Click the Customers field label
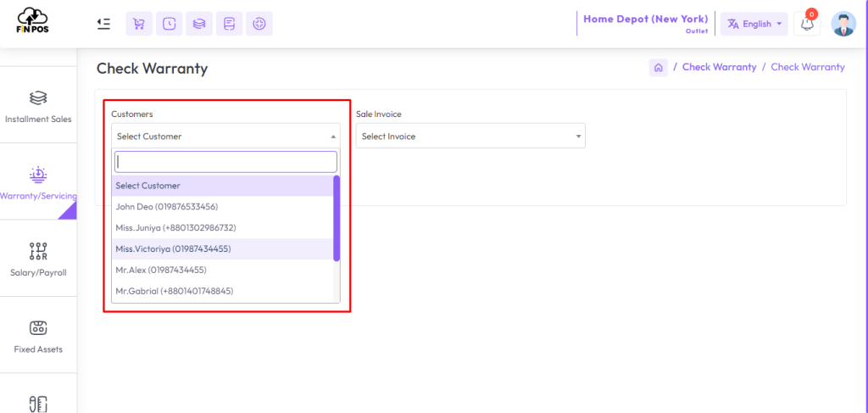868x413 pixels. pyautogui.click(x=131, y=114)
